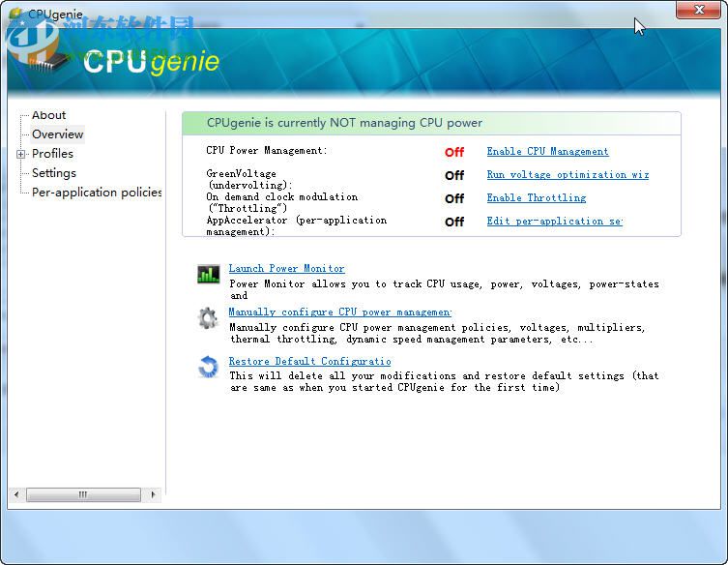Close the CPUgenie window
This screenshot has height=565, width=728.
pos(698,10)
